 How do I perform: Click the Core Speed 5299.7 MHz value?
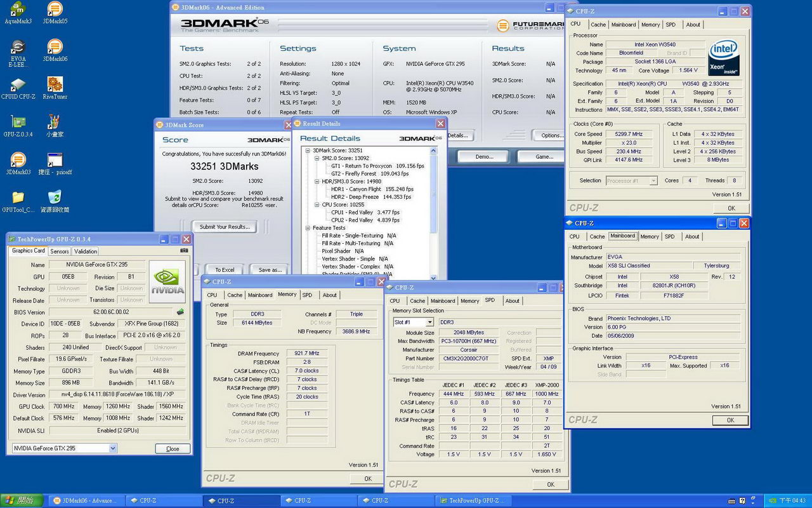629,134
